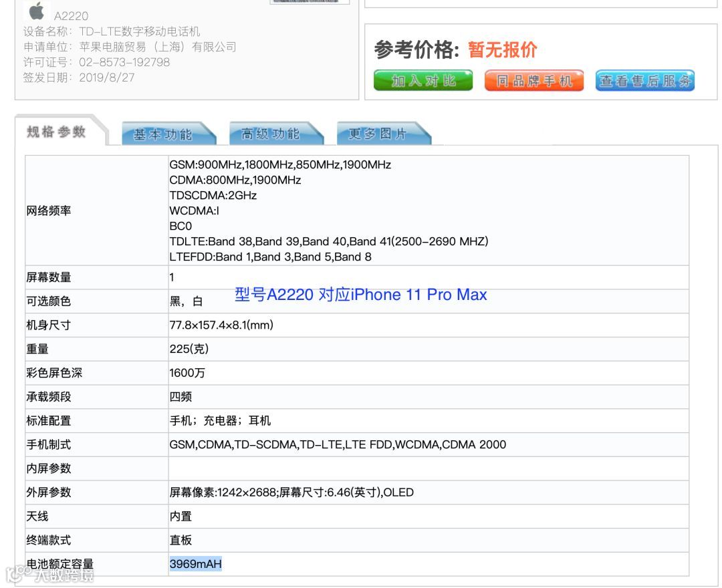Click the 许可证号 02-8573-192798 line

click(97, 61)
